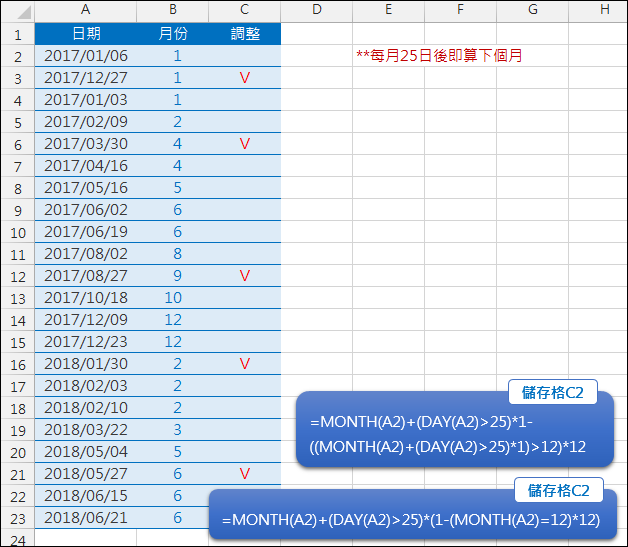Viewport: 628px width, 547px height.
Task: Click month value 8 in row 11
Action: point(177,254)
